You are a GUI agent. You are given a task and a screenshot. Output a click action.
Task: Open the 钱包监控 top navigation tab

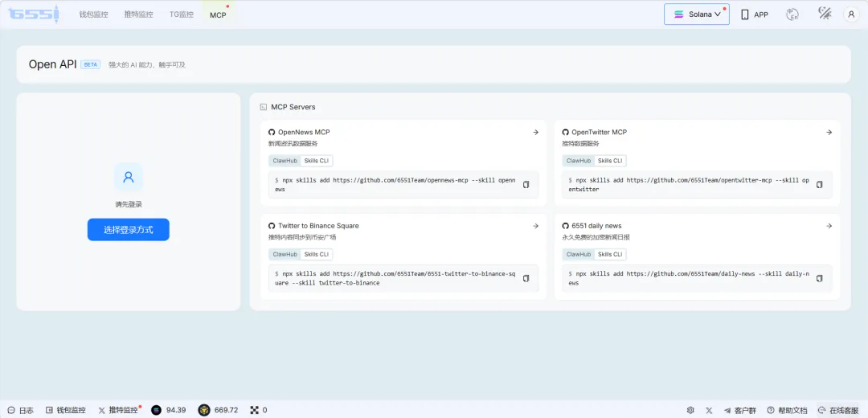click(x=93, y=14)
